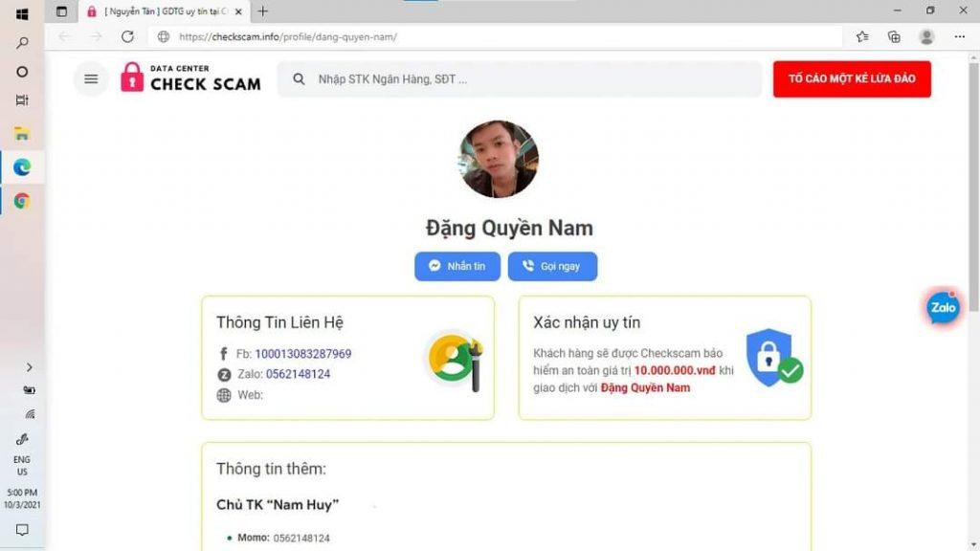Open the vertical tabs action menu
This screenshot has width=980, height=551.
(x=61, y=11)
